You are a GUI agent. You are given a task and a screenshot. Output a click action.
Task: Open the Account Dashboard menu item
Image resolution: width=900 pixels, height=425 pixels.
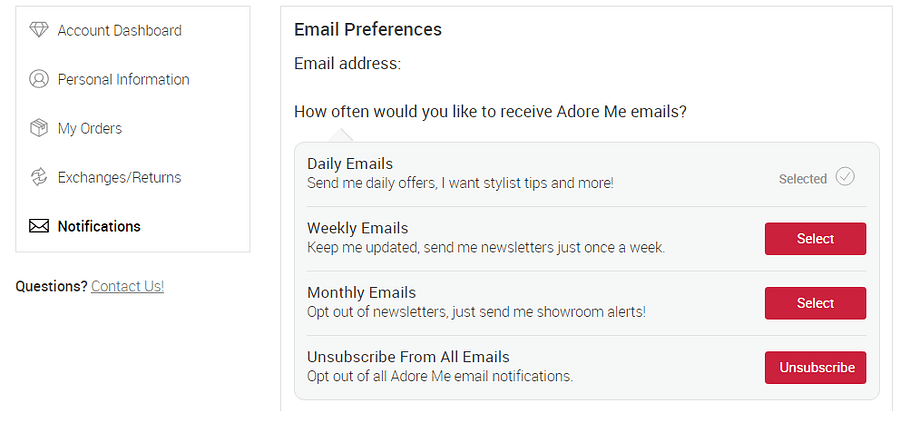(x=119, y=30)
